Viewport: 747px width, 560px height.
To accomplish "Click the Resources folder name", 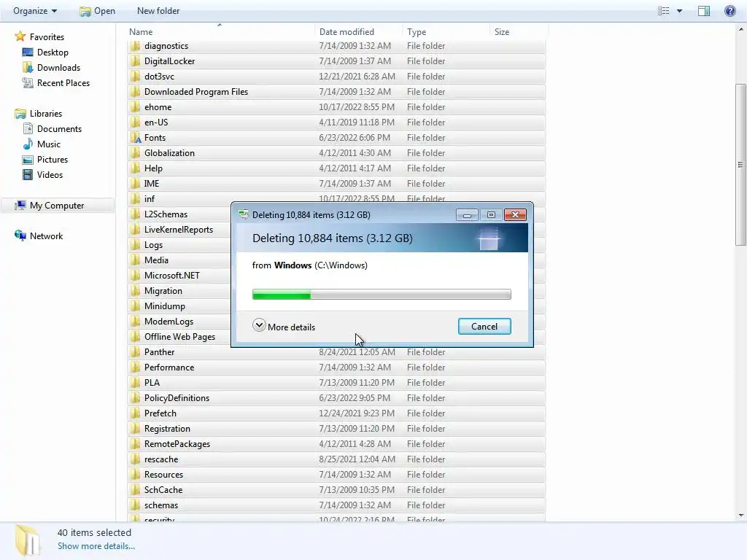I will pos(163,474).
